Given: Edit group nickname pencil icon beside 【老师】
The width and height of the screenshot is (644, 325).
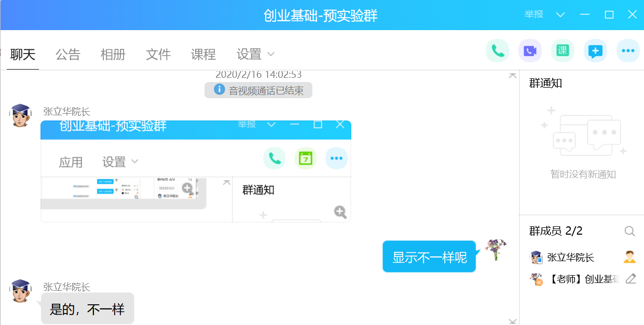Looking at the screenshot, I should 631,279.
